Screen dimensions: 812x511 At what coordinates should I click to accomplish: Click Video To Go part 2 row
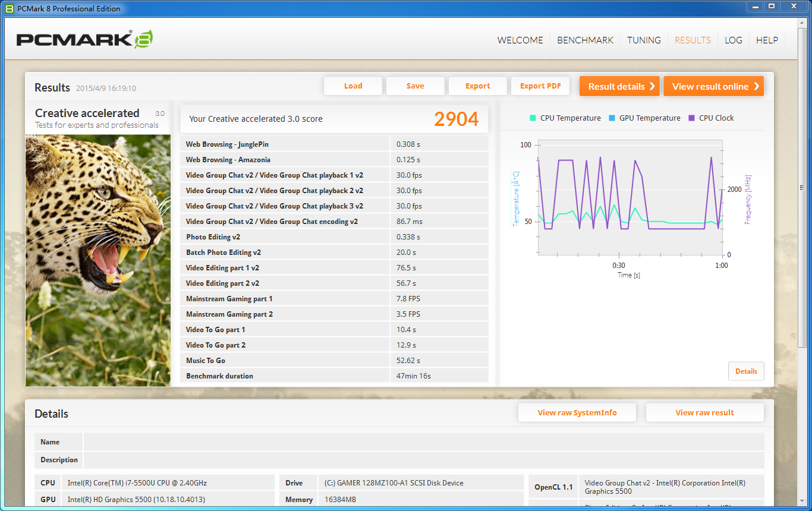[334, 345]
